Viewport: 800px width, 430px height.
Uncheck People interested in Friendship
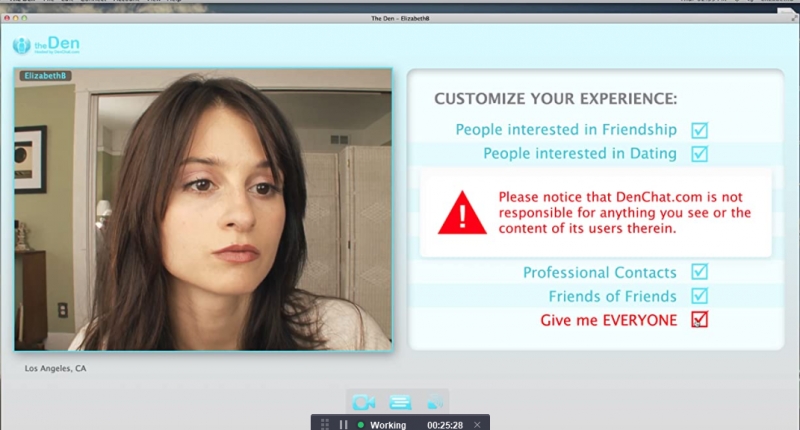pyautogui.click(x=699, y=130)
